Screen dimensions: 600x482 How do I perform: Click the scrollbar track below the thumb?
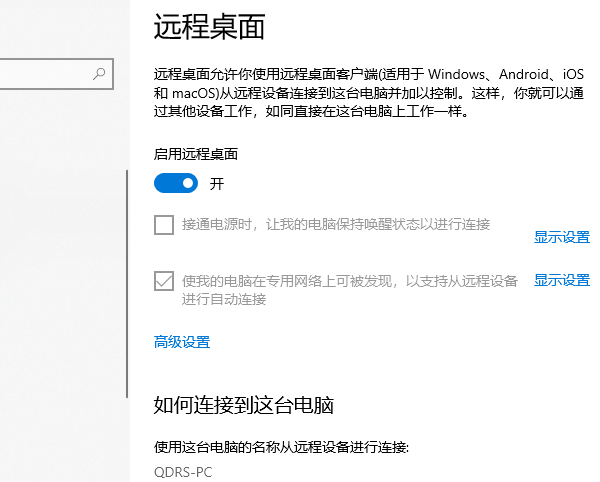tap(127, 440)
